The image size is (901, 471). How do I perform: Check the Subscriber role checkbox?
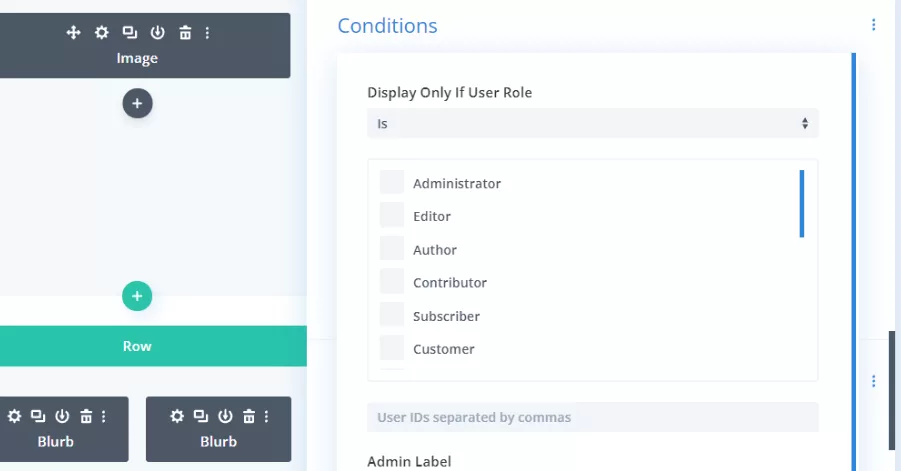(x=392, y=315)
